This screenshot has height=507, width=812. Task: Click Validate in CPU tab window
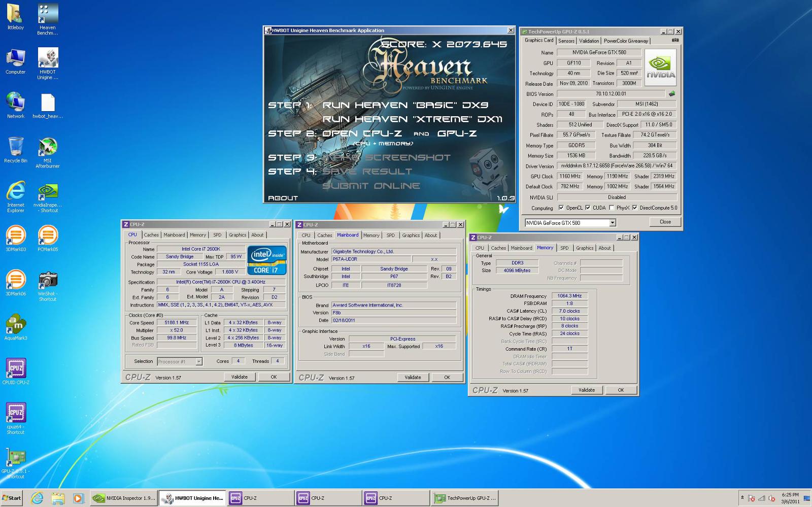240,377
